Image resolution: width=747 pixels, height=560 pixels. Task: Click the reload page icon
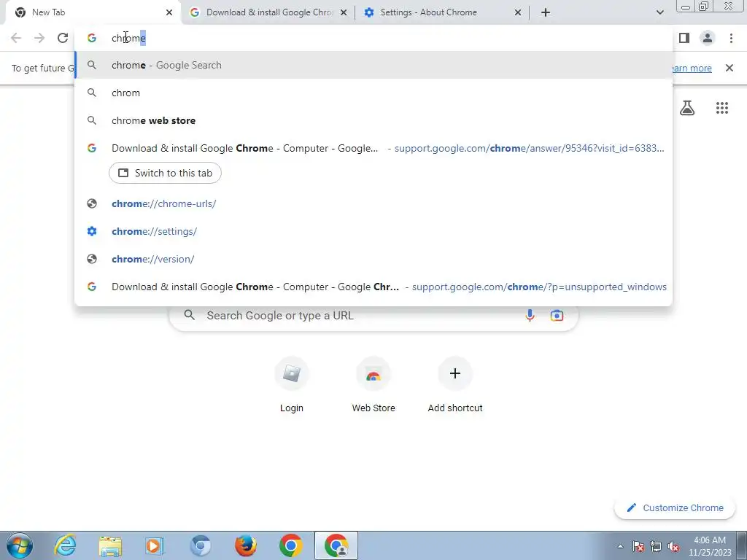(x=63, y=38)
